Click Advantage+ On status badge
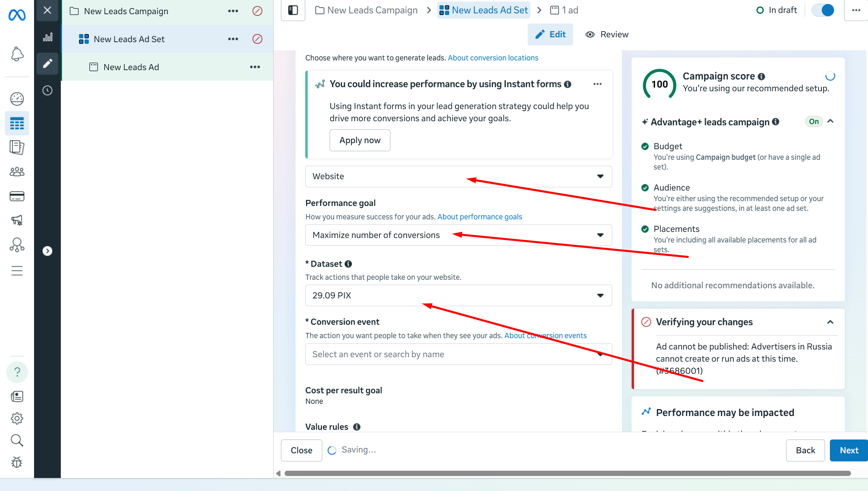 [814, 122]
